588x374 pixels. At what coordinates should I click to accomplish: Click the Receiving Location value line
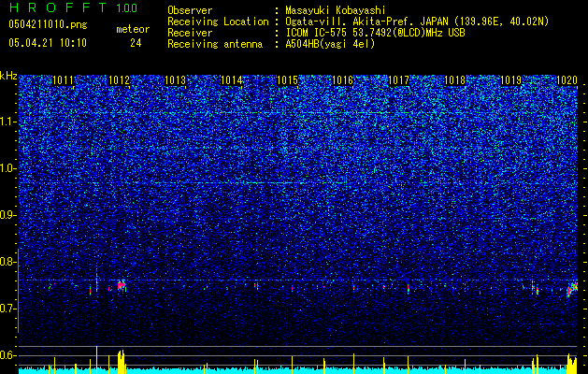(x=417, y=22)
